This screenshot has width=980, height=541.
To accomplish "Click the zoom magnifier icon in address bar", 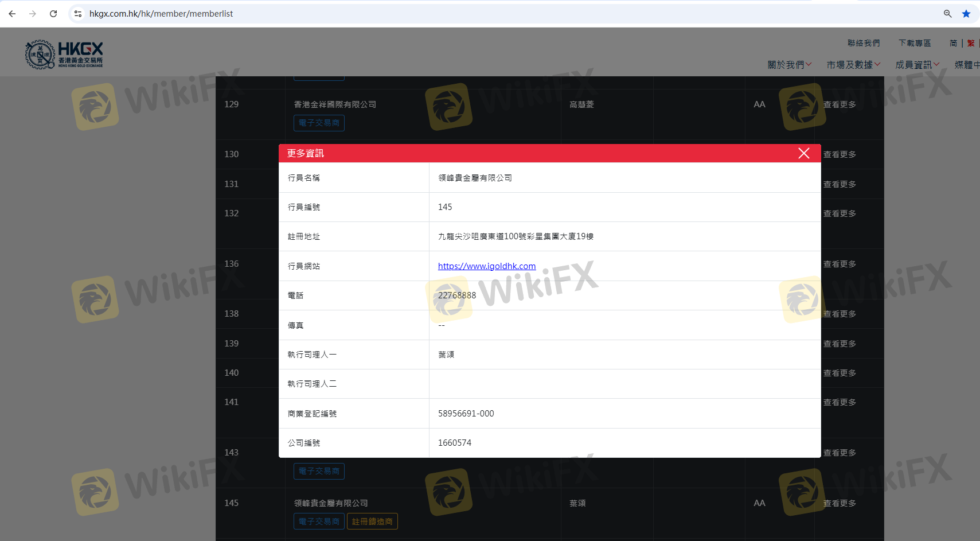I will [947, 14].
